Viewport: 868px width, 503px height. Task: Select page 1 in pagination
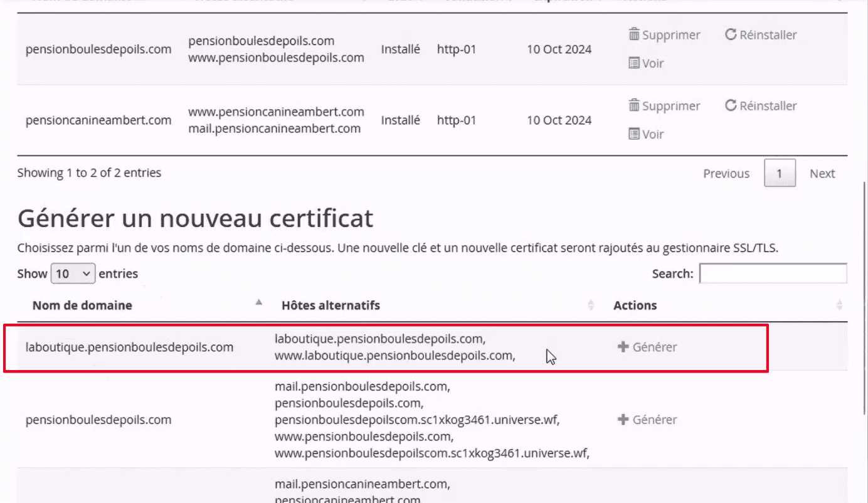coord(780,173)
